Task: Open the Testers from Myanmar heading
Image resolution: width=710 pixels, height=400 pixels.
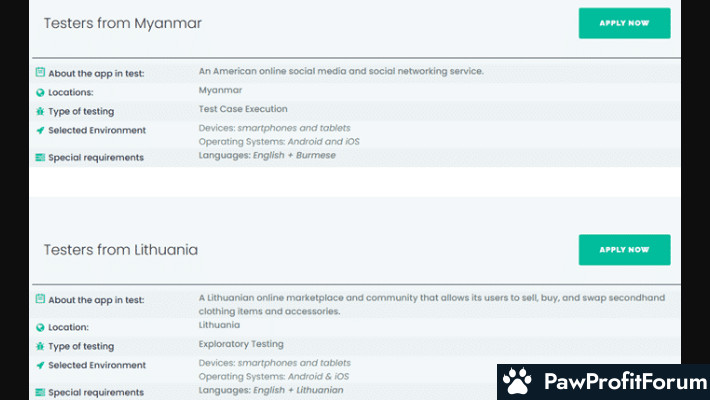Action: [123, 24]
